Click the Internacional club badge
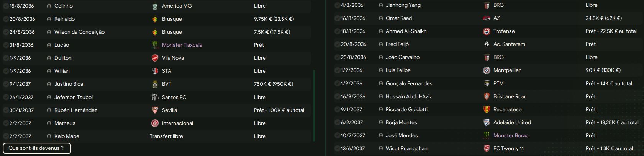This screenshot has width=644, height=156. click(155, 123)
